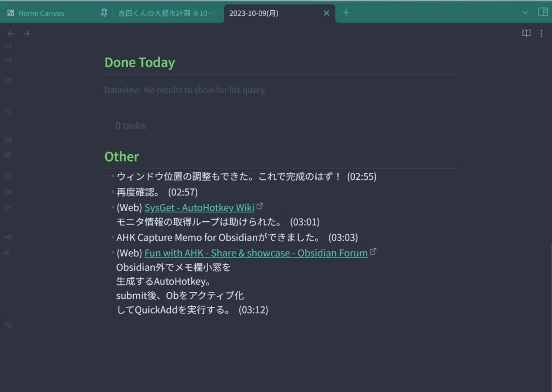Open the more options three-dot menu
Image resolution: width=552 pixels, height=392 pixels.
coord(541,33)
